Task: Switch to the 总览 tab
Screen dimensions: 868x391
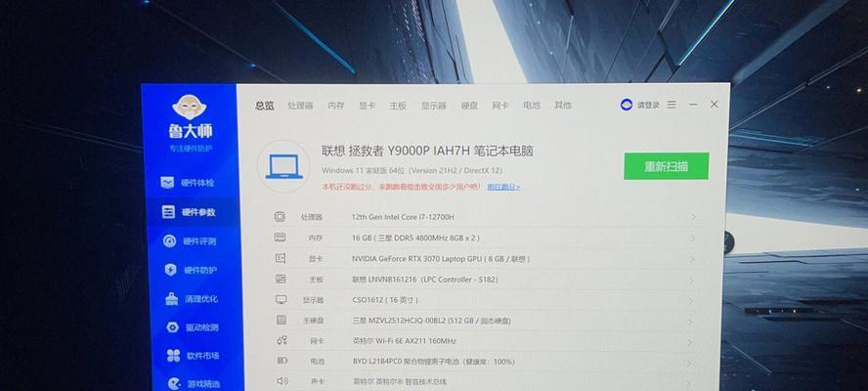Action: tap(265, 106)
